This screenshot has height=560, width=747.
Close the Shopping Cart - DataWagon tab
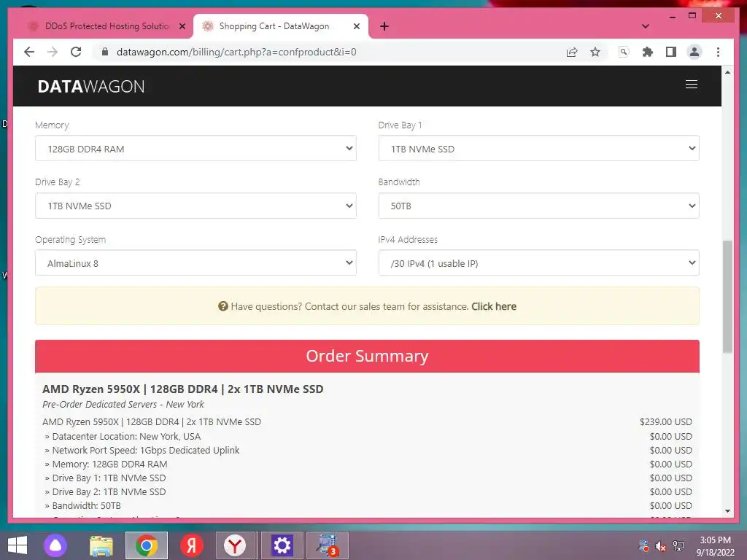[x=356, y=26]
